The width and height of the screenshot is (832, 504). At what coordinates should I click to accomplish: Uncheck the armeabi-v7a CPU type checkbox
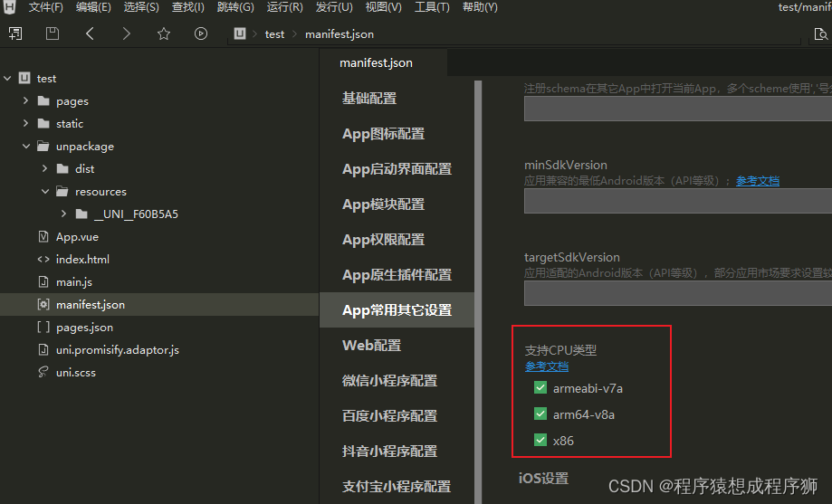pos(540,388)
